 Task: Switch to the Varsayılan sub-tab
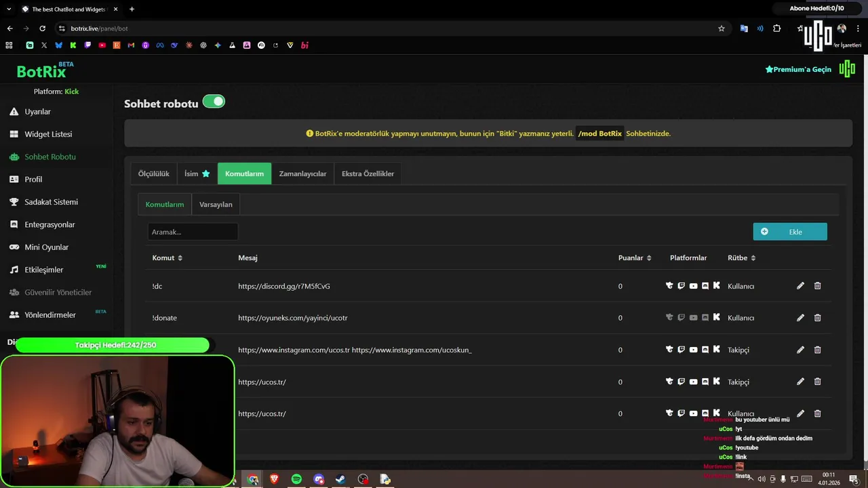pyautogui.click(x=216, y=205)
